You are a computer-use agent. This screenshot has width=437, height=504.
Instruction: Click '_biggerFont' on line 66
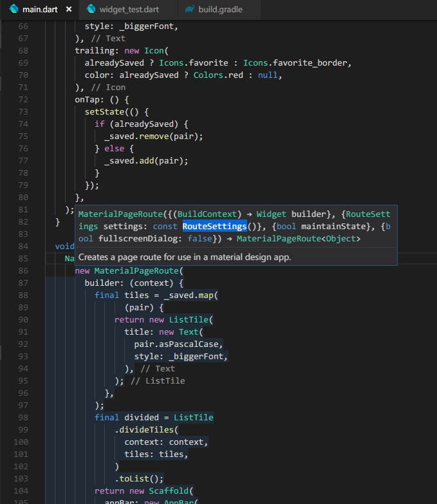pos(146,26)
